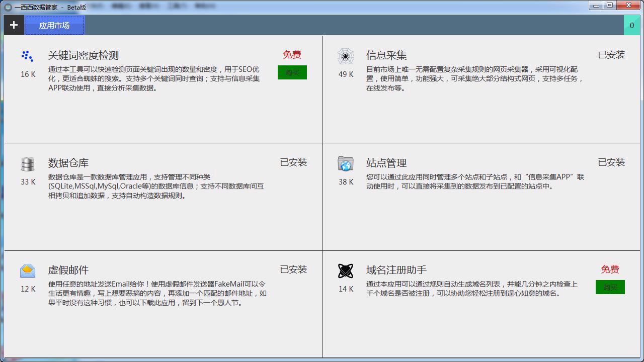Click the globe folder 站点管理 icon
Viewport: 644px width, 362px height.
click(x=346, y=164)
